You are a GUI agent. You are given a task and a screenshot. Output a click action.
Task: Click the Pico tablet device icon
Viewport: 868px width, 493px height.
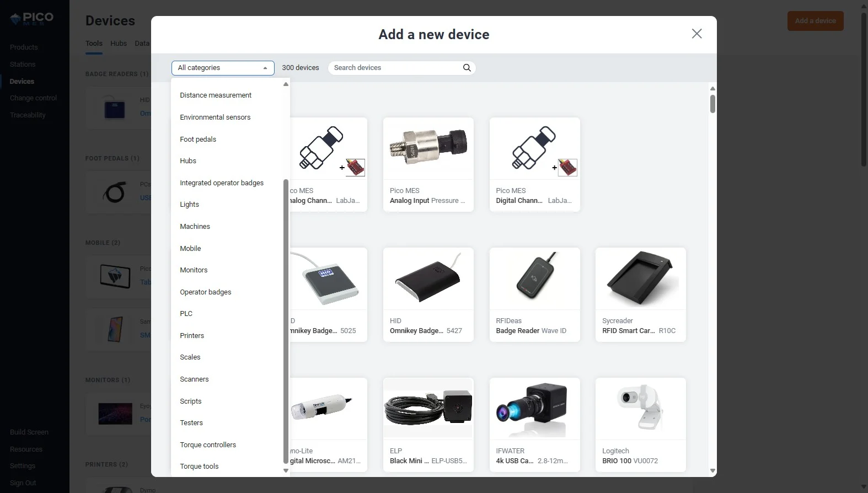tap(115, 276)
